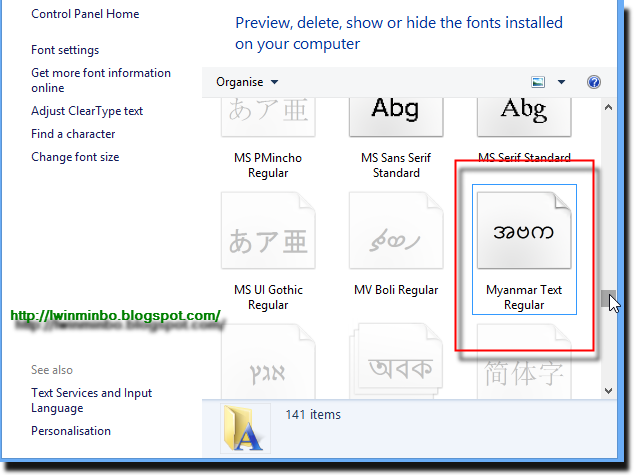This screenshot has width=634, height=475.
Task: Open Font settings link
Action: point(65,50)
